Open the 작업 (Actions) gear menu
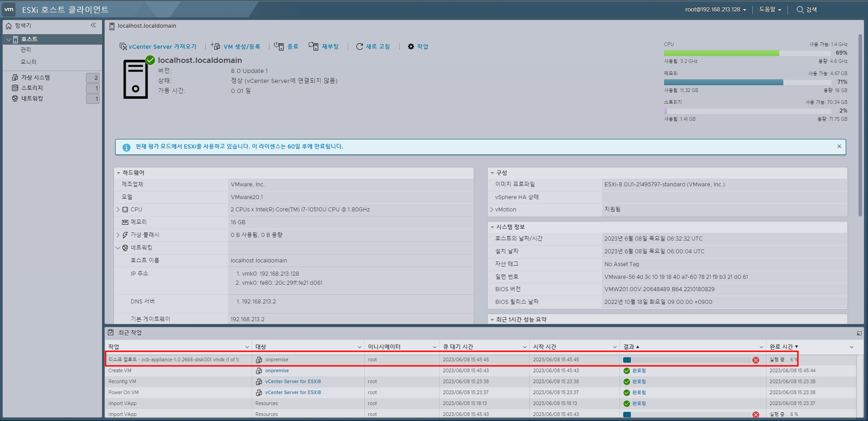Viewport: 868px width, 421px height. coord(418,46)
